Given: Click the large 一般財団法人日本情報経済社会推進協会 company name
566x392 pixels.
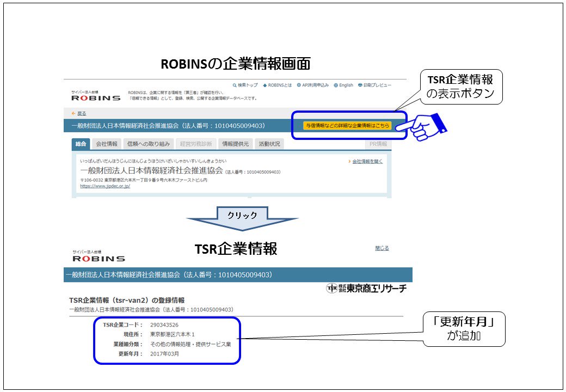Looking at the screenshot, I should coord(151,170).
